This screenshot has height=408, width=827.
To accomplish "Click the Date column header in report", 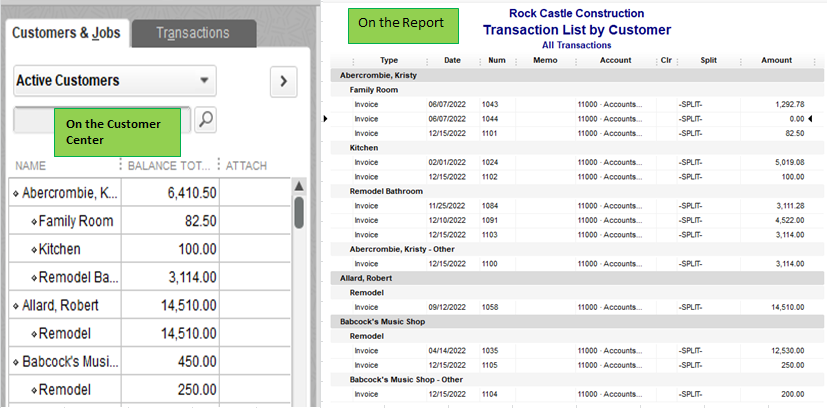I will coord(453,60).
